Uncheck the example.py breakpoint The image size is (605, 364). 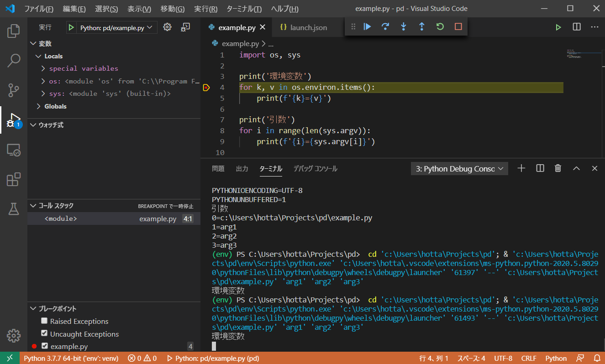(x=44, y=346)
